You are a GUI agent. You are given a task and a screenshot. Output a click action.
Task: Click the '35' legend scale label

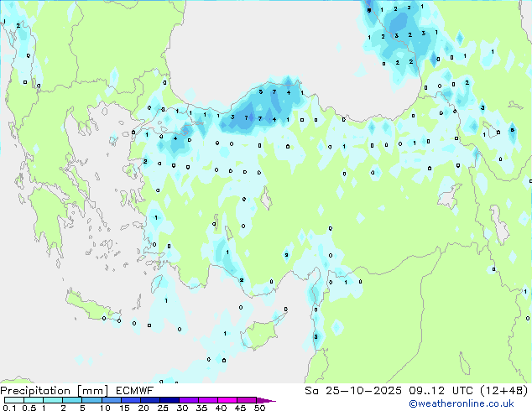tap(201, 408)
